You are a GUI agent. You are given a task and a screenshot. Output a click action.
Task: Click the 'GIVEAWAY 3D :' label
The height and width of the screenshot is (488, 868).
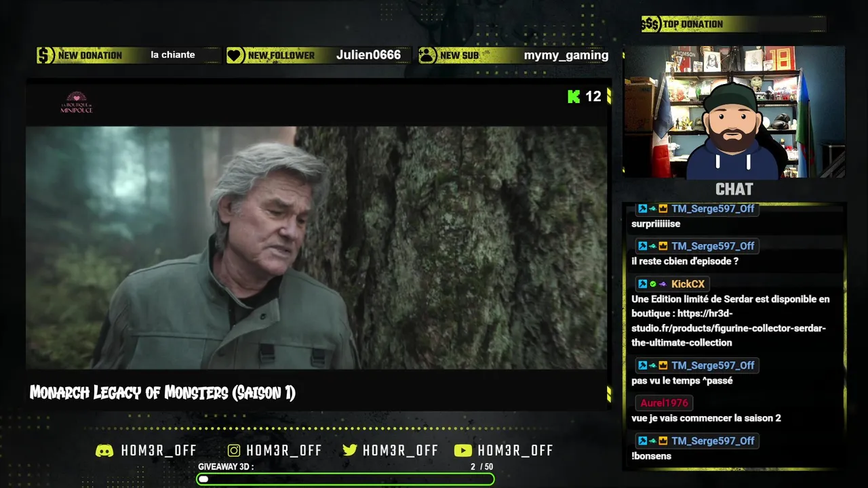click(x=226, y=467)
